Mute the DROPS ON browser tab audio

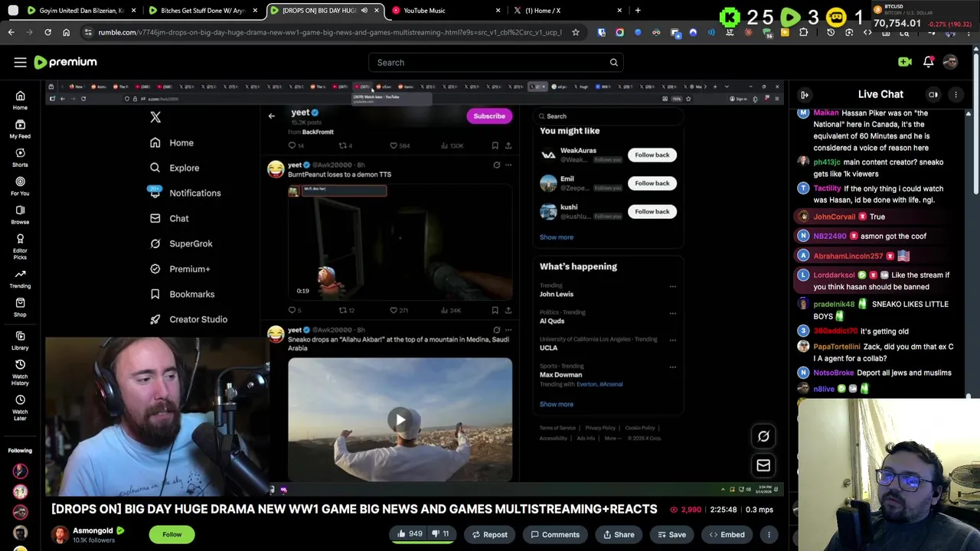364,11
